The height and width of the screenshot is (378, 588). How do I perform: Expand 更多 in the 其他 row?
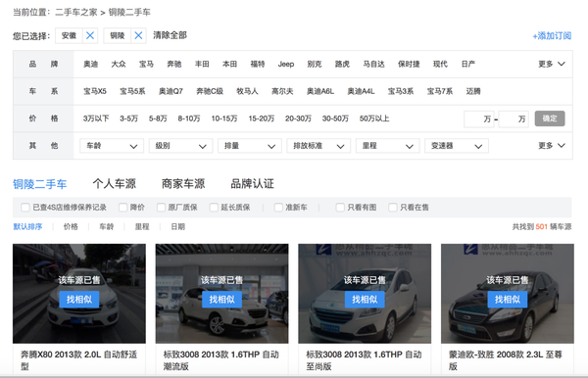551,145
